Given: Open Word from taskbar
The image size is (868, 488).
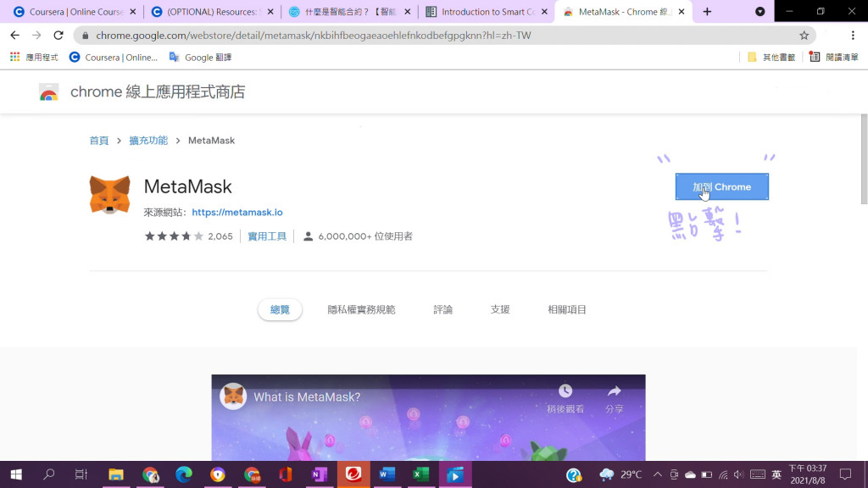Looking at the screenshot, I should point(387,474).
